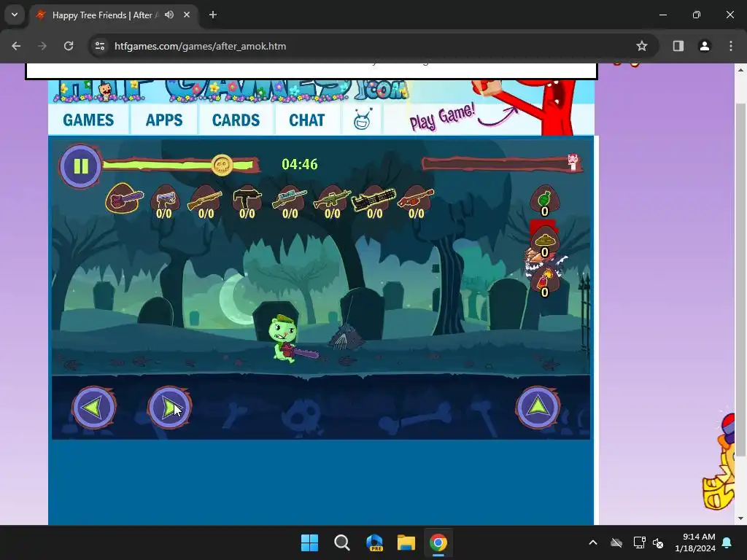This screenshot has height=560, width=747.
Task: Click the enemy progress bar
Action: tap(502, 163)
